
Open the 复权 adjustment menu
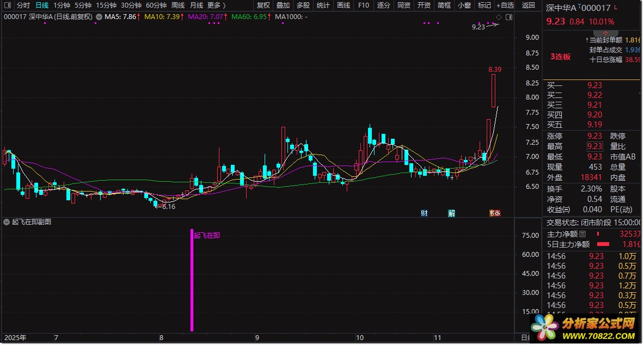coord(263,5)
